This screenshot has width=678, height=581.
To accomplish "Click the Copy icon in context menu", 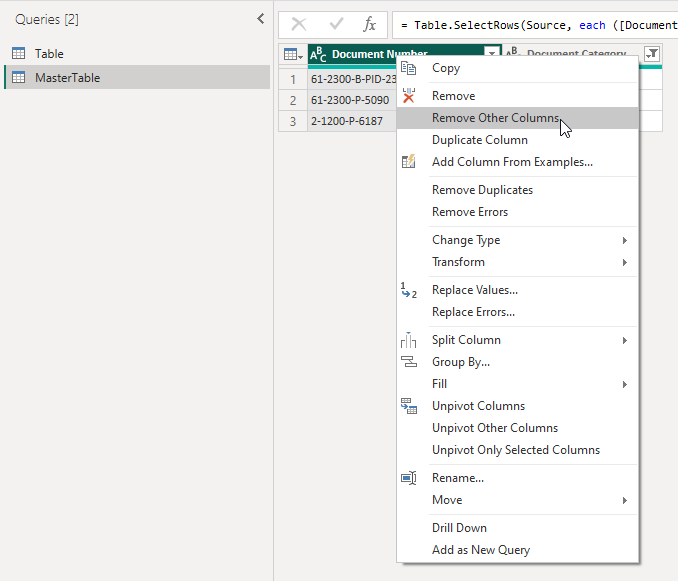I will coord(409,68).
